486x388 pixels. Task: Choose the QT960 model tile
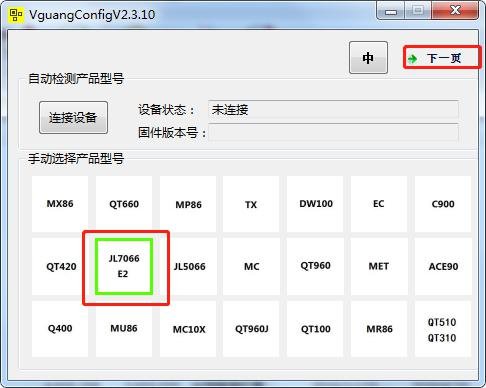pyautogui.click(x=315, y=266)
